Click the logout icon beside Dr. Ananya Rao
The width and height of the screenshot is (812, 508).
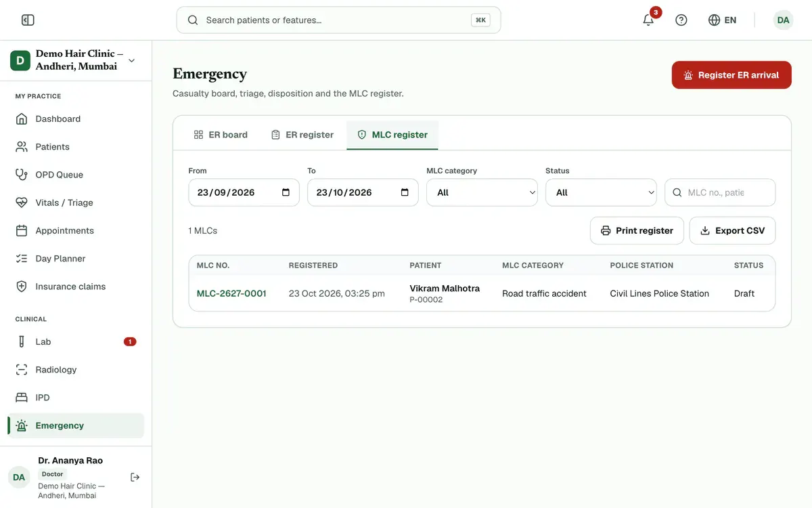click(x=135, y=478)
